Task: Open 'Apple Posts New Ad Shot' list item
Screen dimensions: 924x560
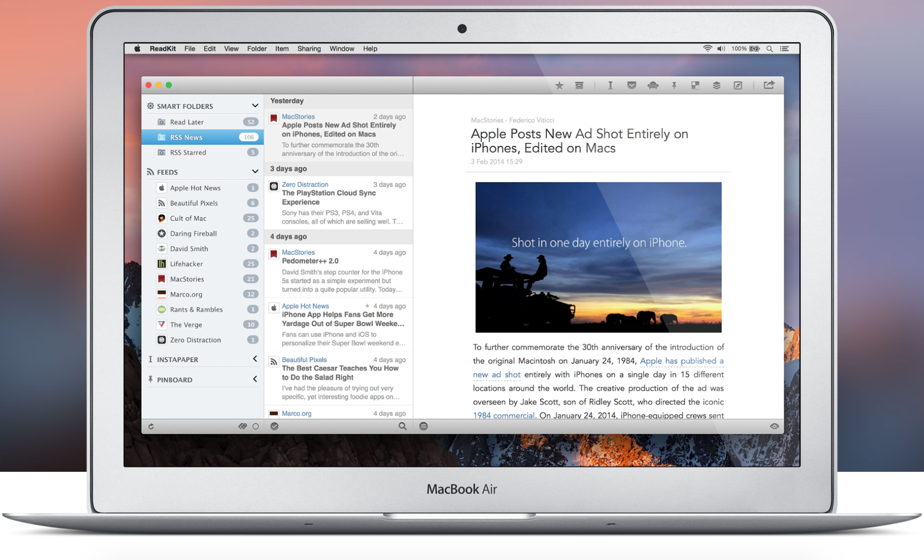Action: point(339,135)
